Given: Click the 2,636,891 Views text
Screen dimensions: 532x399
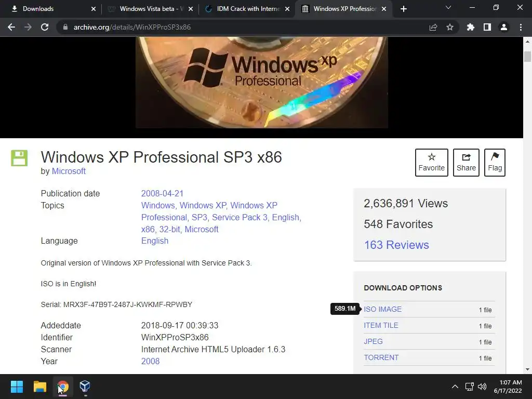Looking at the screenshot, I should coord(406,203).
